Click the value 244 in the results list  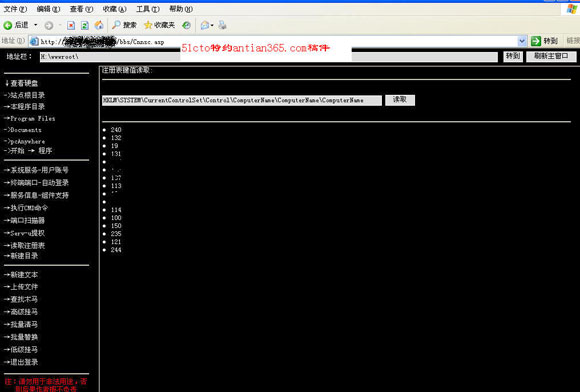click(116, 250)
